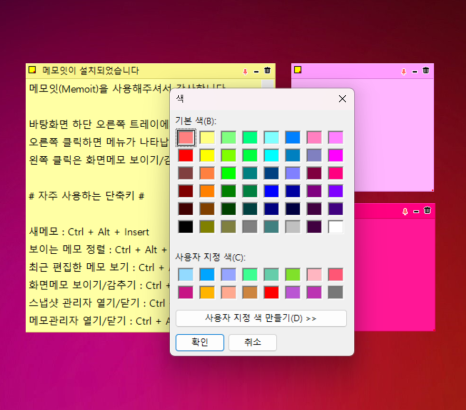Pick the pastel light cyan basic color swatch
This screenshot has height=410, width=466.
(271, 137)
